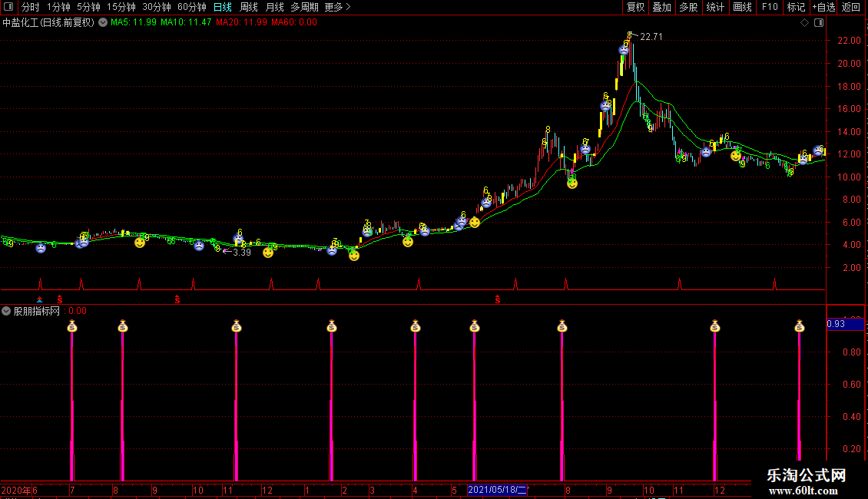
Task: Click the 股朋指标网 indicator name
Action: [37, 312]
